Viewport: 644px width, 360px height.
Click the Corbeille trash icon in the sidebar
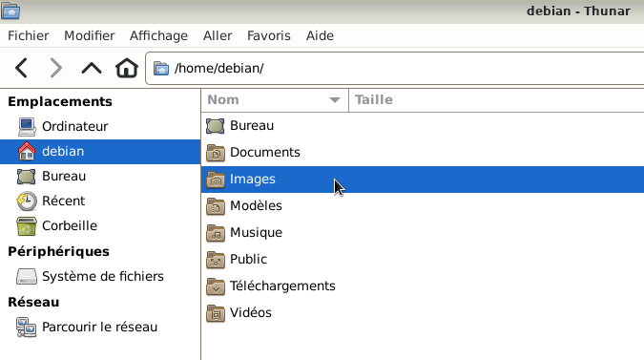27,226
